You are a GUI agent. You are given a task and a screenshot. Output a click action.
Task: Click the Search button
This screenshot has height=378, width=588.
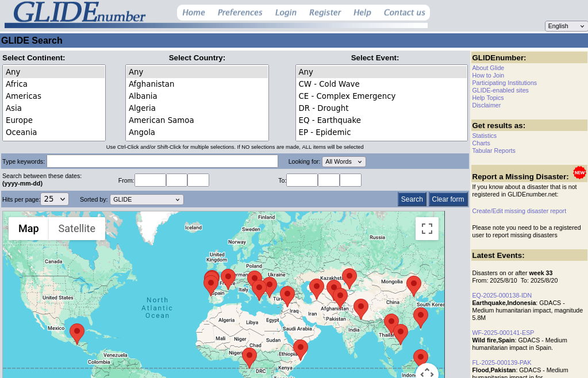tap(412, 199)
